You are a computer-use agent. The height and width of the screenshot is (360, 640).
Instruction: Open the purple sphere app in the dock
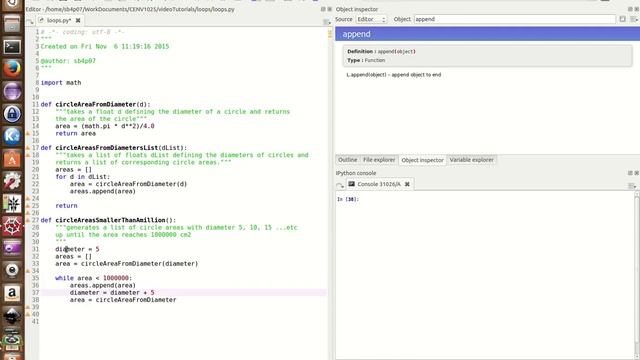pos(12,91)
